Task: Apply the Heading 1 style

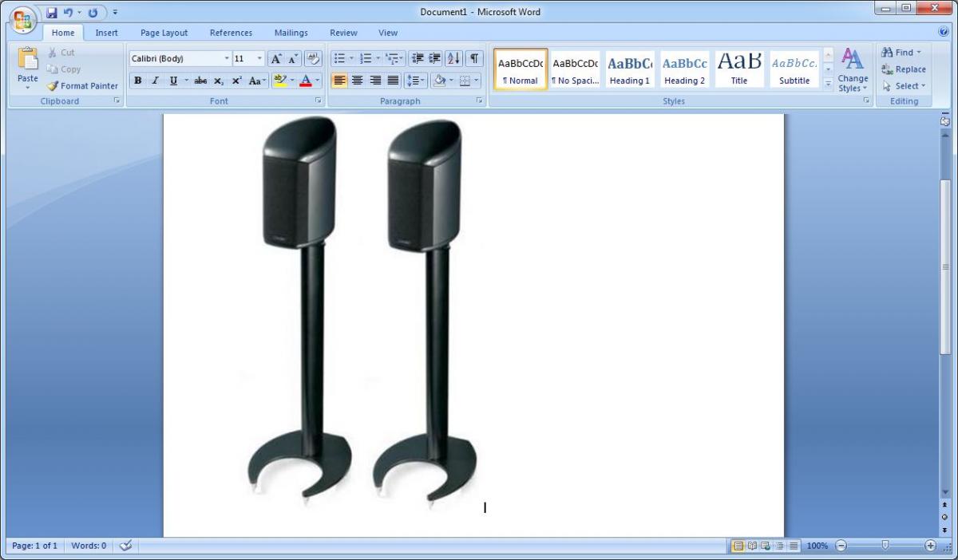Action: [630, 69]
